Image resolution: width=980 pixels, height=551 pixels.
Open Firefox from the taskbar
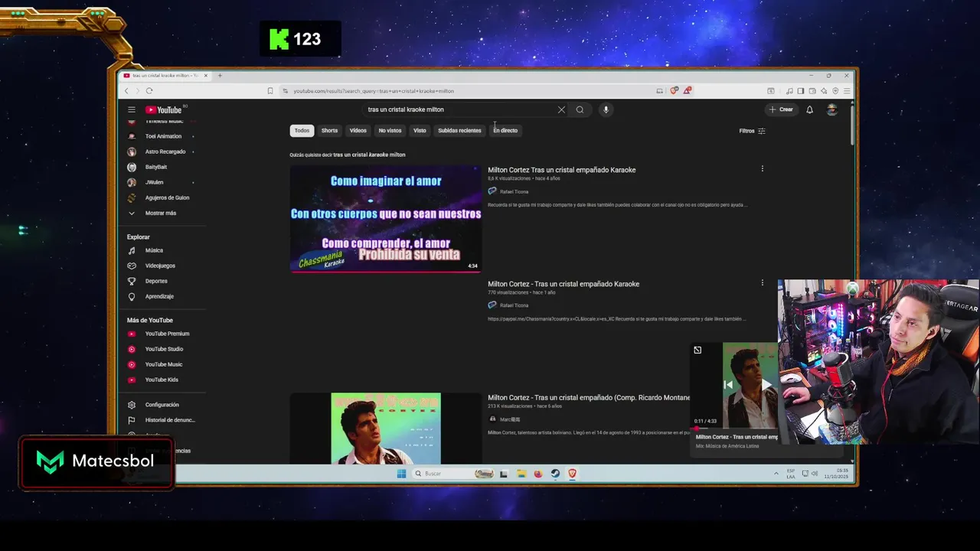tap(538, 474)
